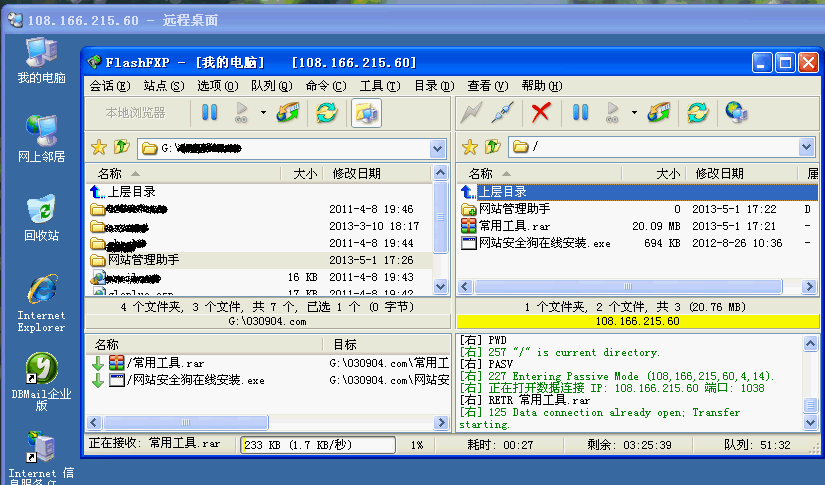Click the queue pane scroll-right arrow
Image resolution: width=825 pixels, height=485 pixels.
pyautogui.click(x=441, y=422)
